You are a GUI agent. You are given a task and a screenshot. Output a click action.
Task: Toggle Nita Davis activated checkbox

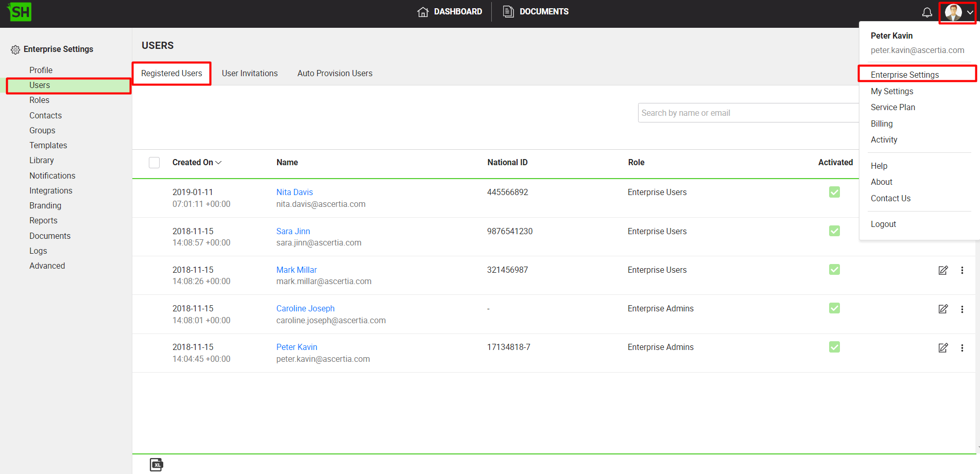(x=834, y=192)
